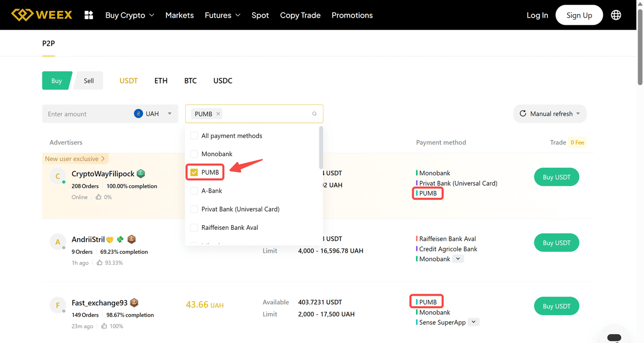
Task: Open the apps grid icon
Action: (89, 15)
